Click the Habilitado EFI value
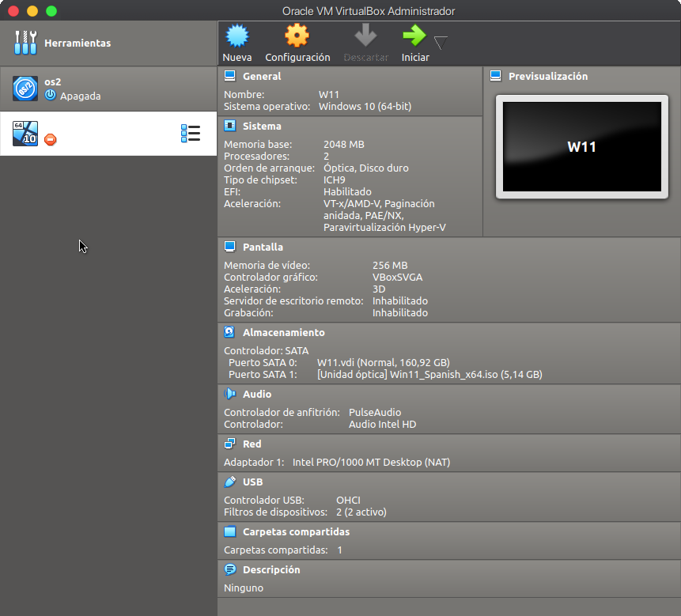This screenshot has height=616, width=681. pos(347,192)
